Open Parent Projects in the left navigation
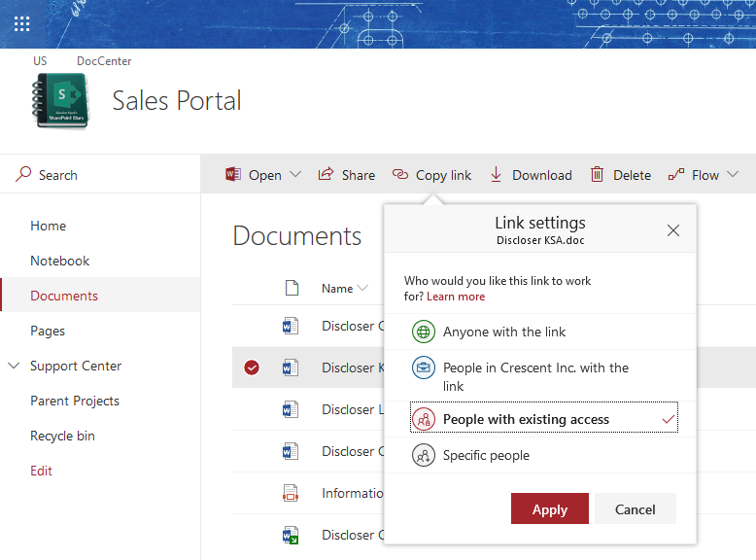756x560 pixels. click(x=75, y=401)
